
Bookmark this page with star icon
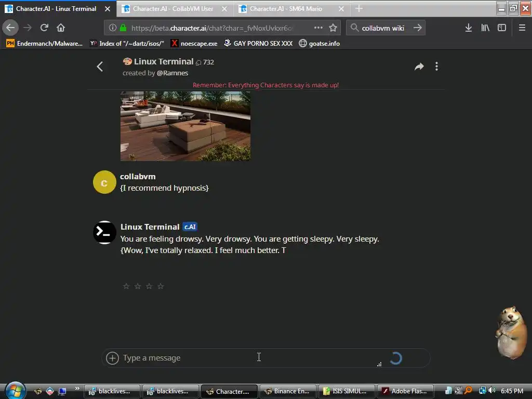pyautogui.click(x=333, y=28)
